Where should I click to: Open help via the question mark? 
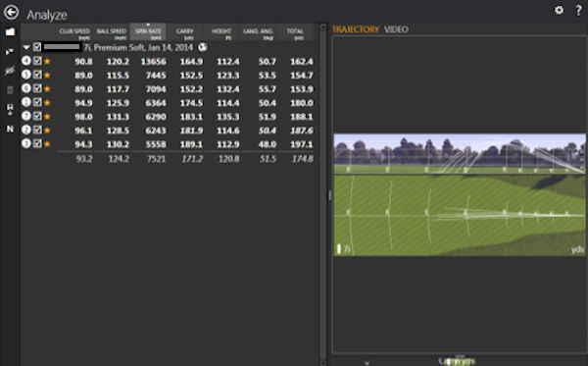578,11
